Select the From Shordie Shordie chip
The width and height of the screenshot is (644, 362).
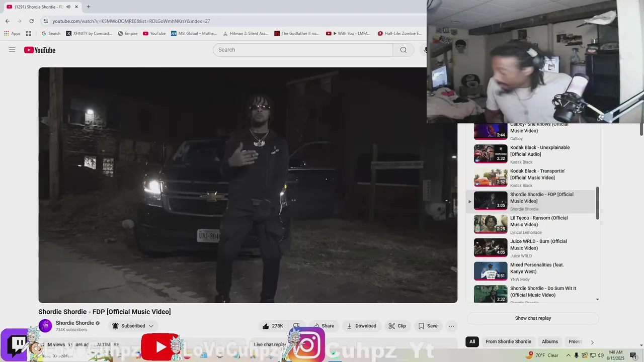[508, 342]
